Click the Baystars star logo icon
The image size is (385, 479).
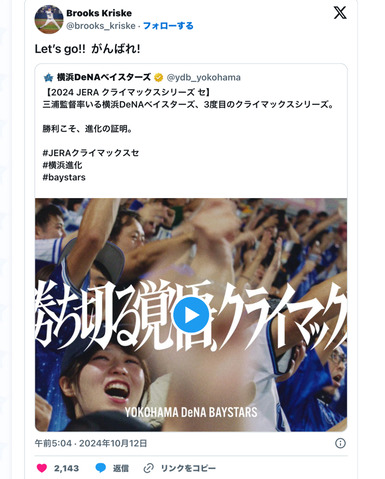click(x=48, y=78)
